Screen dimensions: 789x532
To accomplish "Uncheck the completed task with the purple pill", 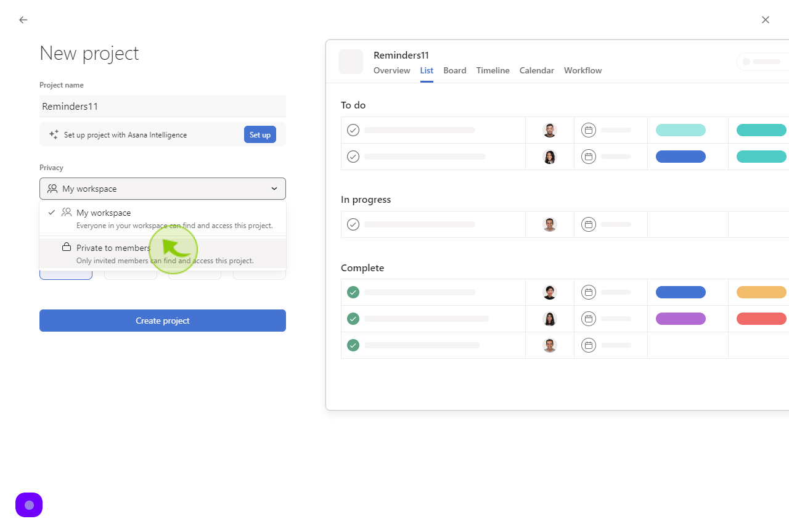I will [353, 319].
